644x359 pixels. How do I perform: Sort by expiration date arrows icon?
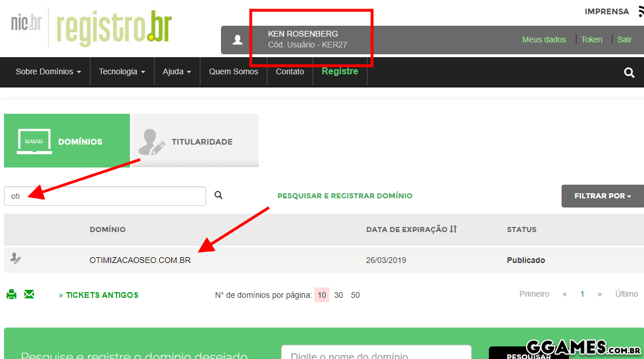coord(453,229)
